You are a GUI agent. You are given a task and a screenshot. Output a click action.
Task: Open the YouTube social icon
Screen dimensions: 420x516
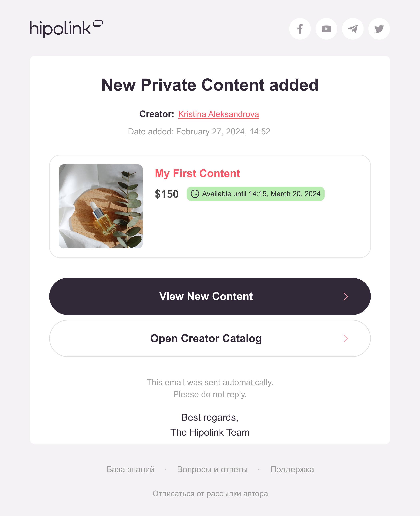(326, 29)
